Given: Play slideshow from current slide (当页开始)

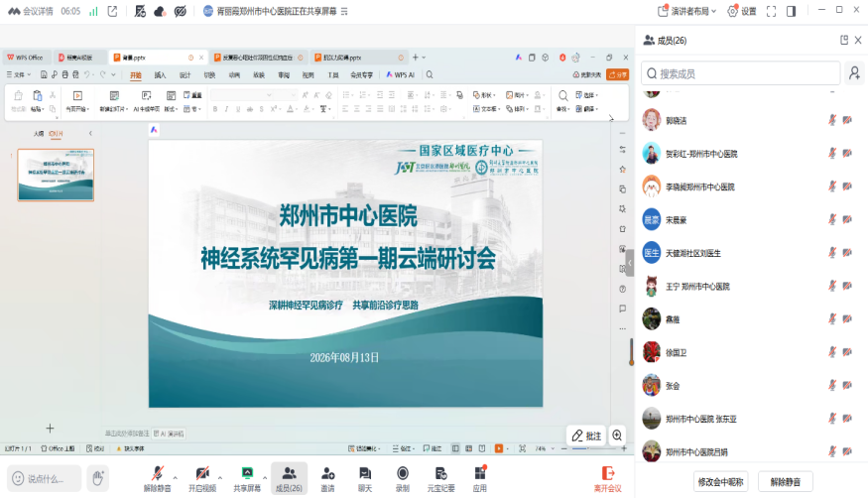Looking at the screenshot, I should pos(77,101).
